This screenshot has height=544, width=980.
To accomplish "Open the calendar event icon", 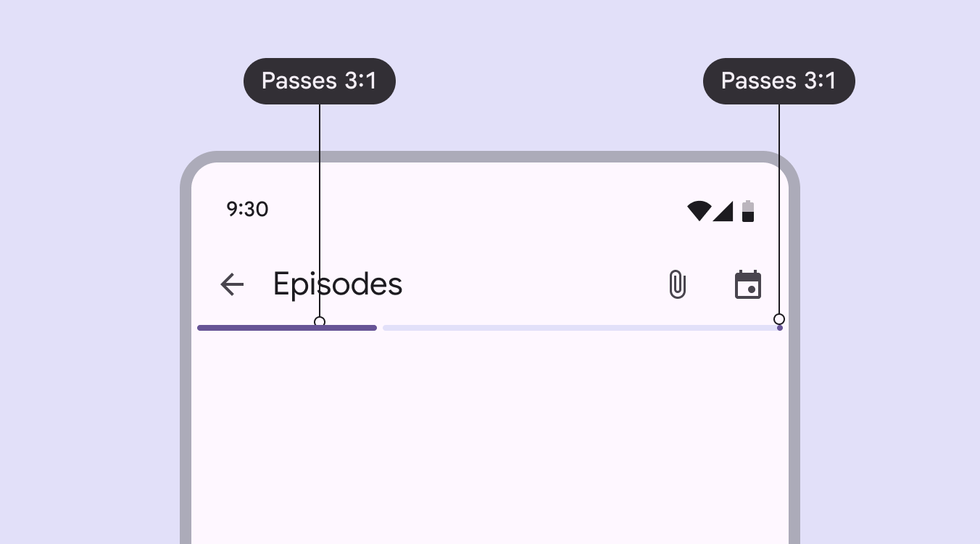I will click(x=748, y=284).
